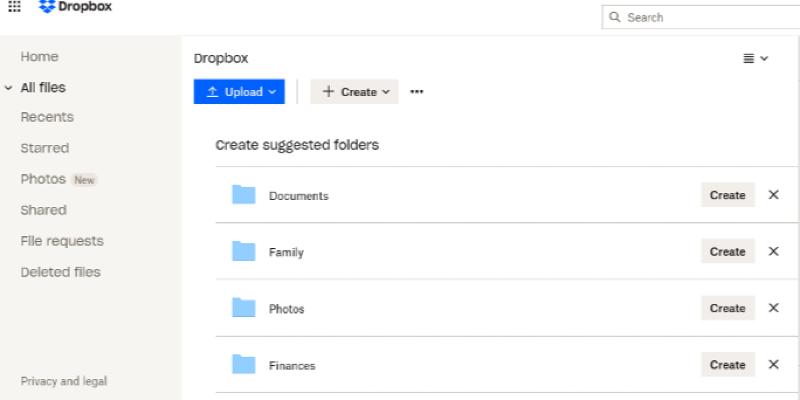The image size is (800, 400).
Task: Click the Documents folder icon
Action: click(x=244, y=195)
